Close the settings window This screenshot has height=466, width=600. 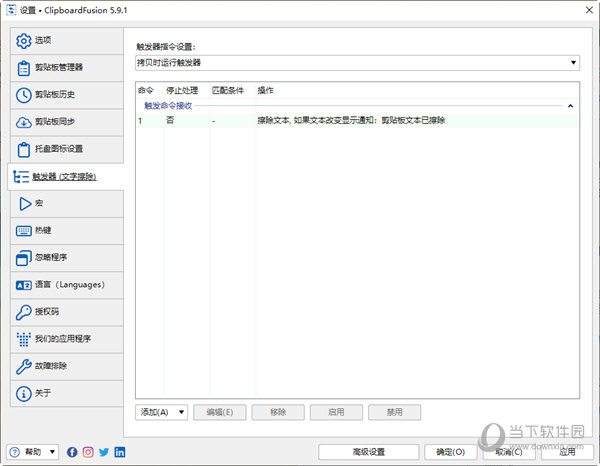pyautogui.click(x=589, y=10)
